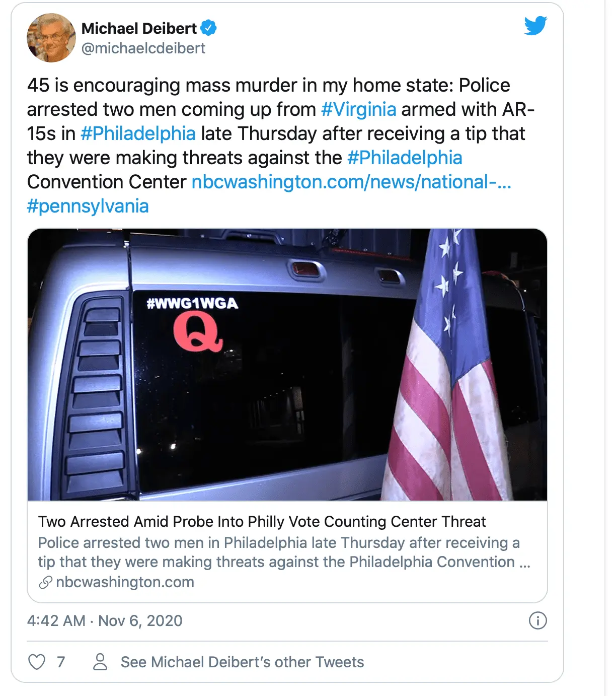The width and height of the screenshot is (616, 696).
Task: Open the tweet info icon
Action: [x=537, y=620]
